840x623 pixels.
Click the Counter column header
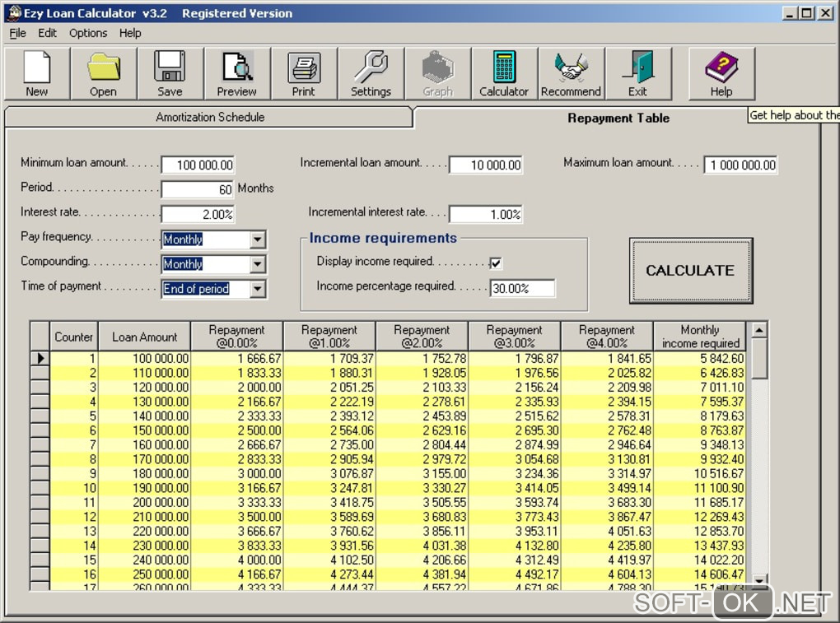[x=74, y=337]
